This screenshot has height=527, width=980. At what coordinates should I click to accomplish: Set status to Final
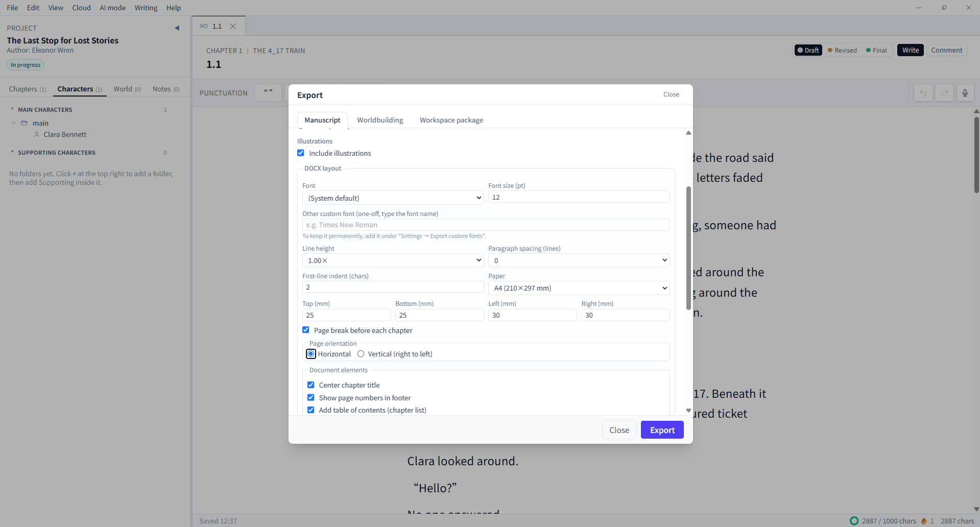point(877,50)
